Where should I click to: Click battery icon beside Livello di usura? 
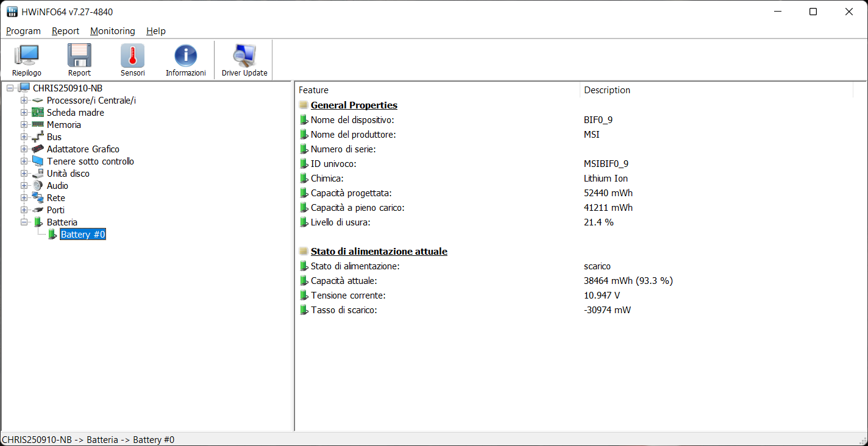(x=304, y=222)
